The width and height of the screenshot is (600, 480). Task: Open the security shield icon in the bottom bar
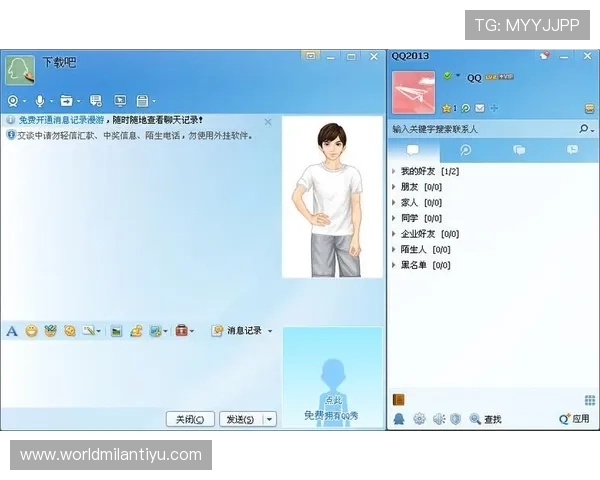455,419
